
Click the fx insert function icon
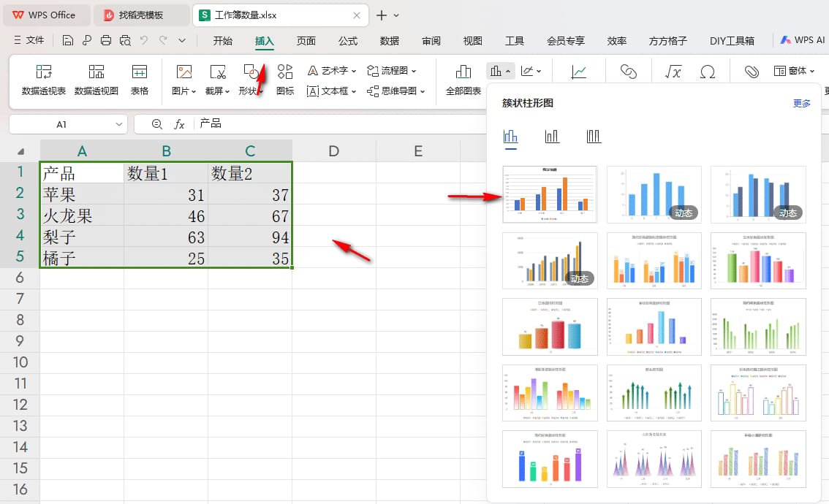tap(179, 124)
